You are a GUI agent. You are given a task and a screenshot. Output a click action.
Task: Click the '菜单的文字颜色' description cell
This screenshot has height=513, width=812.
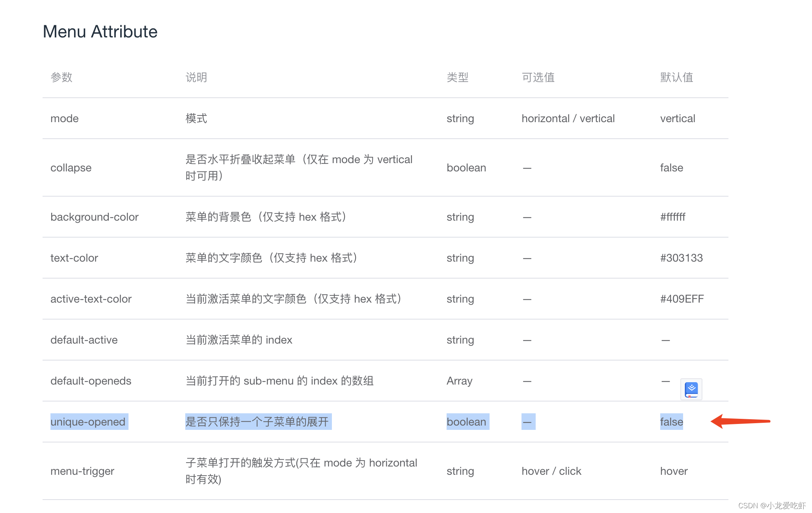[272, 258]
